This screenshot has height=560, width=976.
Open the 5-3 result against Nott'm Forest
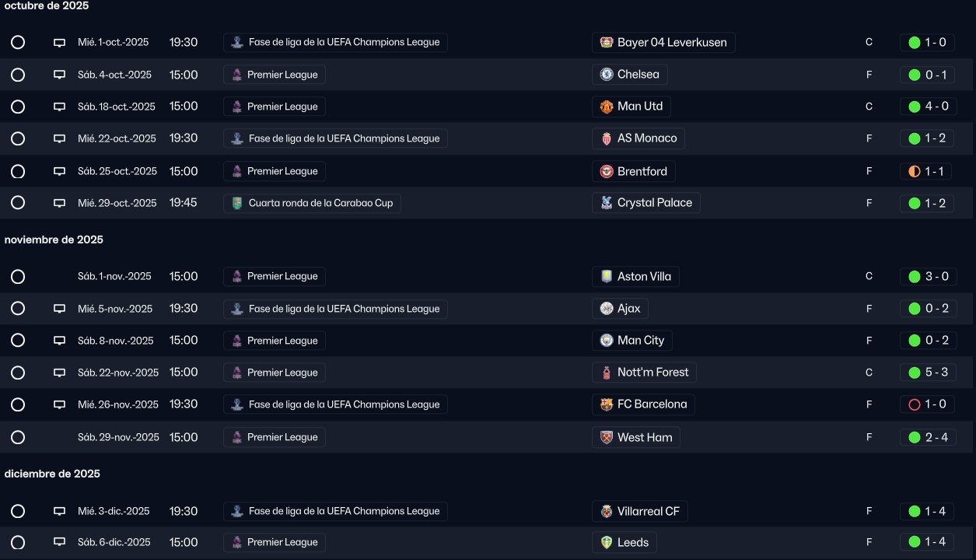[928, 373]
